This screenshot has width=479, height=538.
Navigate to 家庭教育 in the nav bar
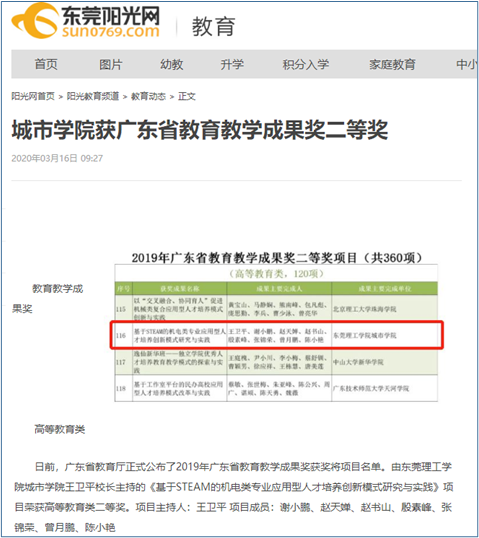coord(392,64)
